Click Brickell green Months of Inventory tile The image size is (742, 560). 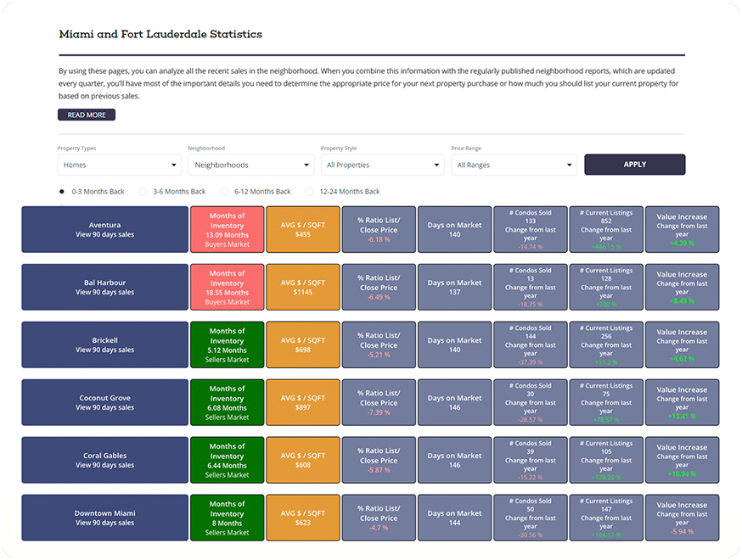[x=228, y=344]
